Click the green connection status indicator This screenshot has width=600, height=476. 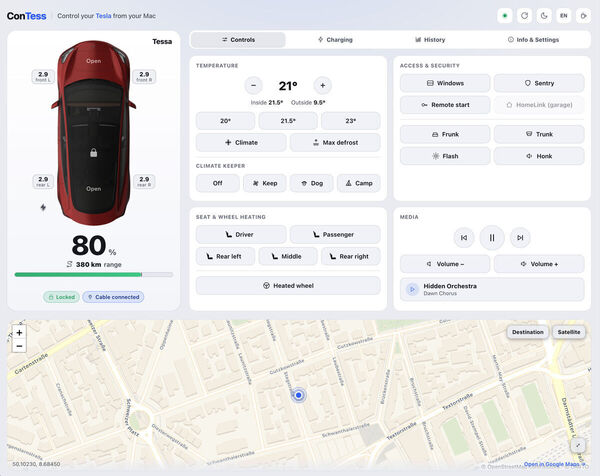click(x=505, y=16)
